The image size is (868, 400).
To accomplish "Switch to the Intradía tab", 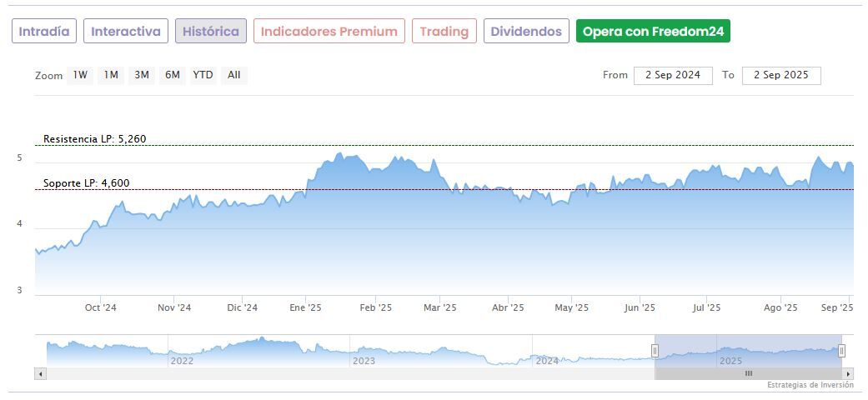I will click(x=44, y=32).
